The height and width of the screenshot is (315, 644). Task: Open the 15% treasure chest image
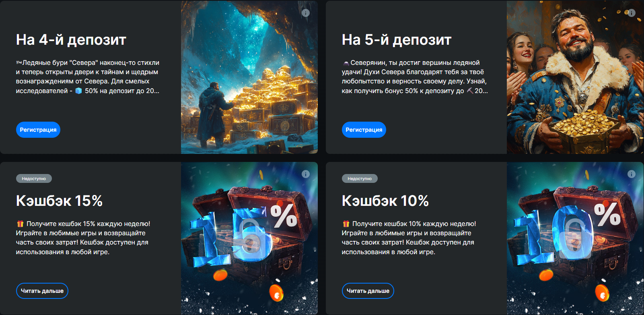click(x=249, y=238)
